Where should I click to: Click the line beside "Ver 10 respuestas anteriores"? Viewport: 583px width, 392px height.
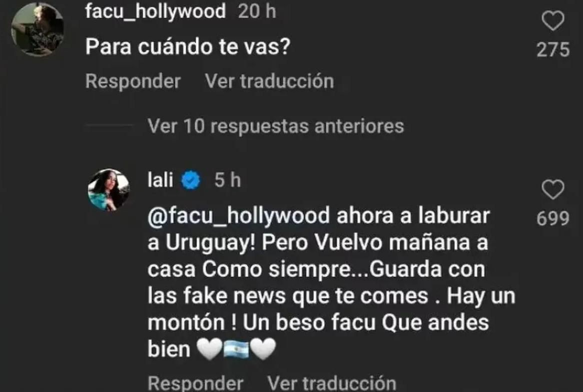point(109,126)
